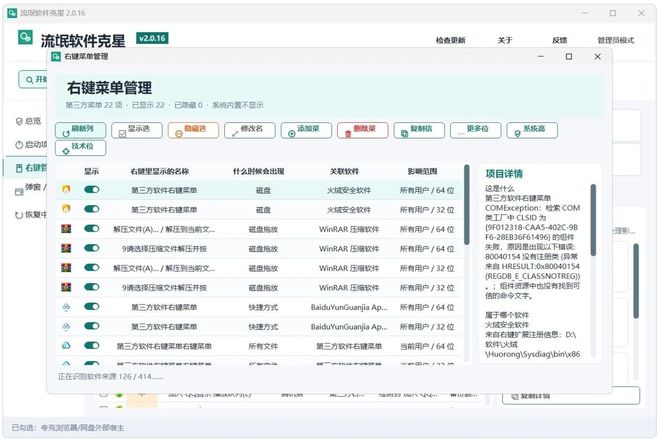Image resolution: width=660 pixels, height=442 pixels.
Task: Turn off WinRAR 9请选择压缩文件 32位 switch
Action: 91,287
